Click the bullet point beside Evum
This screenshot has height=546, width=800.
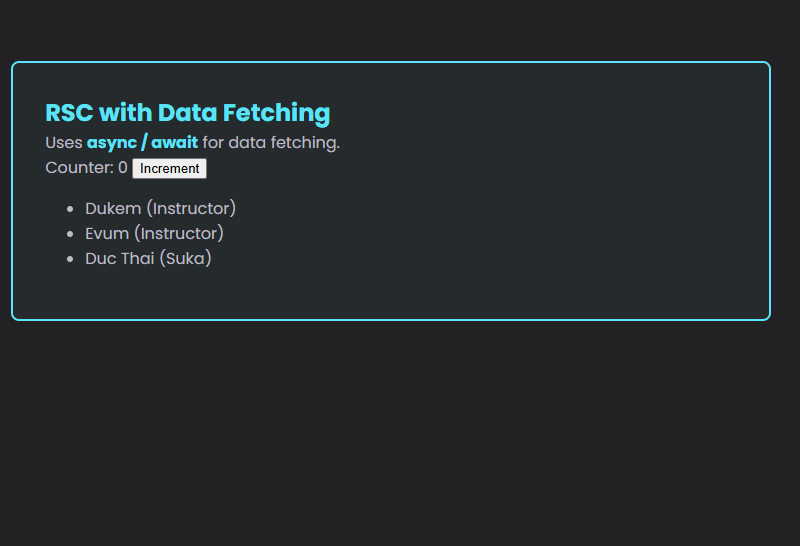[69, 234]
